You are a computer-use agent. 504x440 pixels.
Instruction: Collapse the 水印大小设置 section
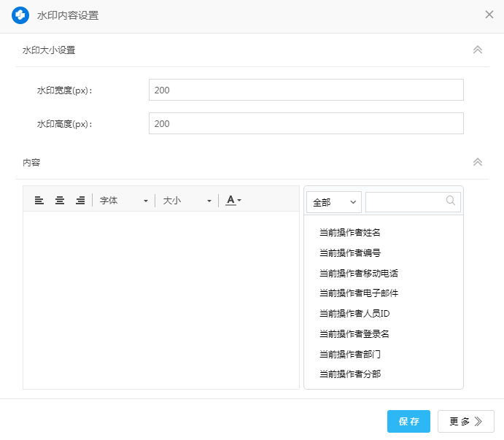[478, 50]
